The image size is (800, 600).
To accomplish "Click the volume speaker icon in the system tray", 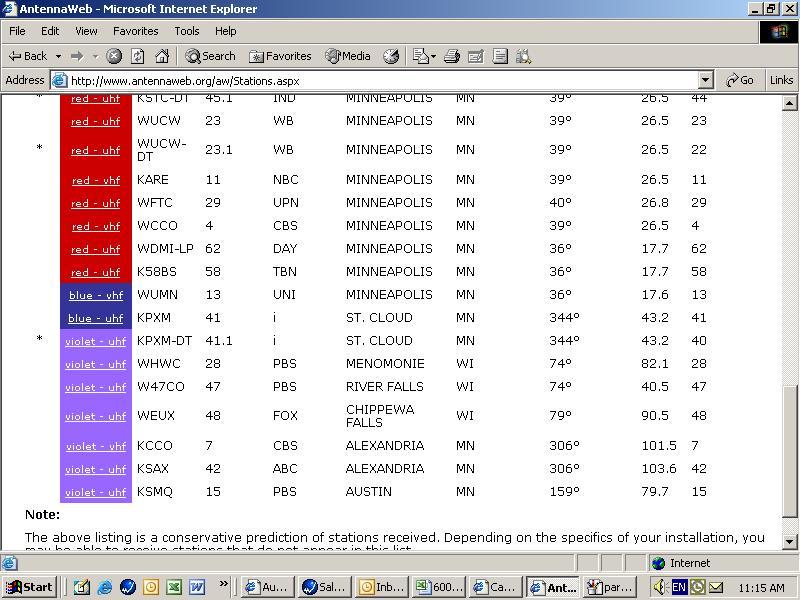I will pyautogui.click(x=660, y=587).
